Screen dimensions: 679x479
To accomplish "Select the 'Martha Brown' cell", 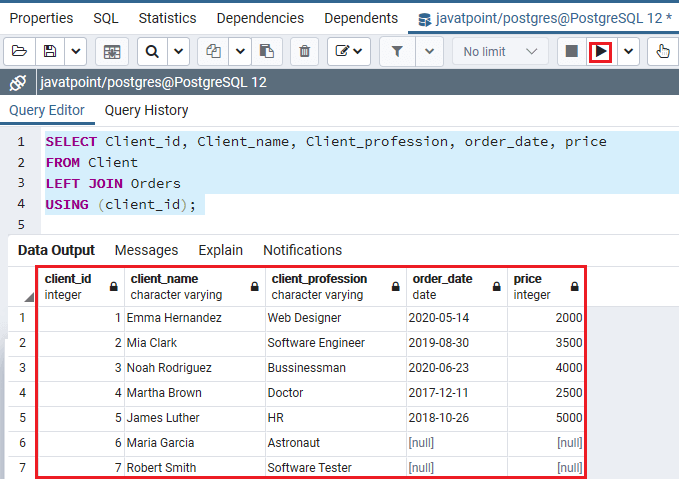I will pos(195,393).
